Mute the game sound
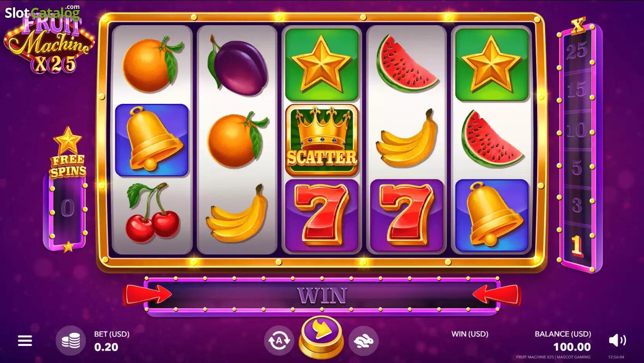 click(x=617, y=341)
